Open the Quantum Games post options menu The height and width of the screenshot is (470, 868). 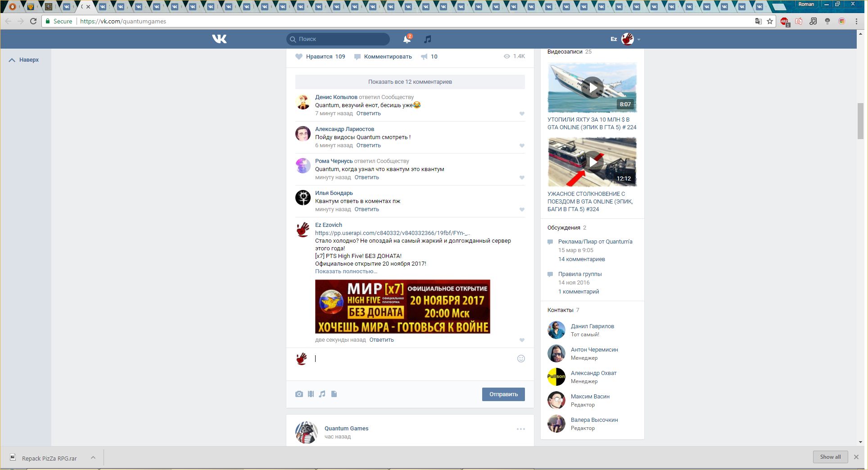point(521,429)
